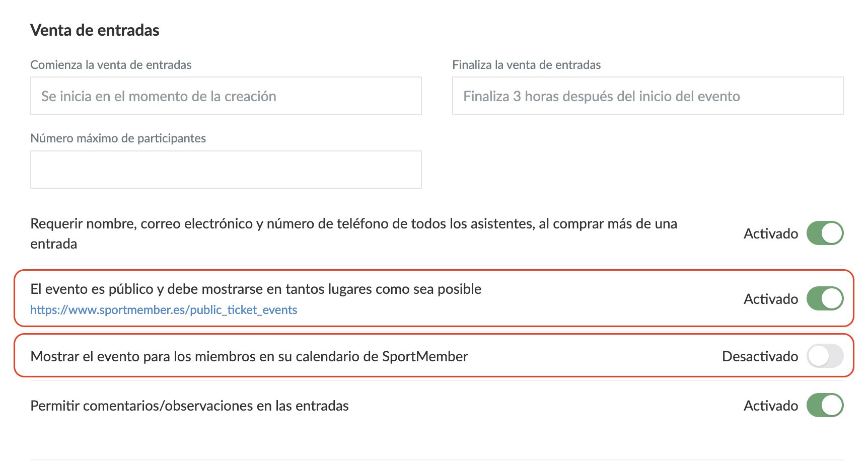Turn off the require attendee details switch

[x=825, y=233]
